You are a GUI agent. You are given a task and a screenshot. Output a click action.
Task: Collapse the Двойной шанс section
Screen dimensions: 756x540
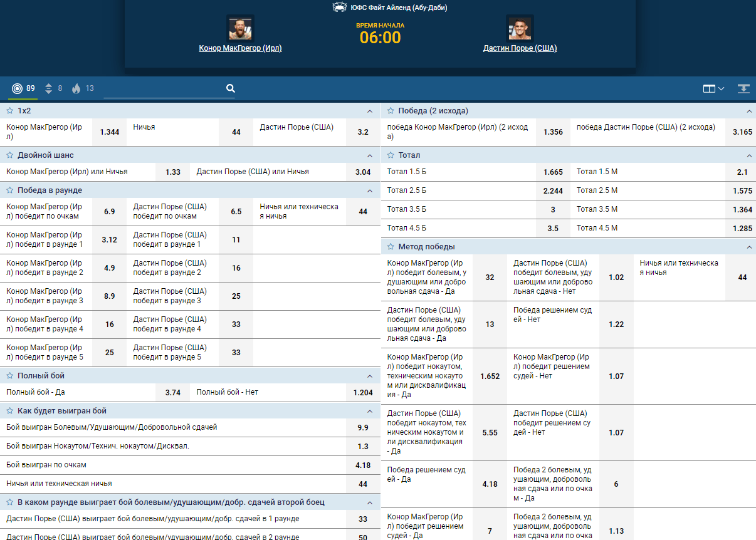click(x=370, y=155)
